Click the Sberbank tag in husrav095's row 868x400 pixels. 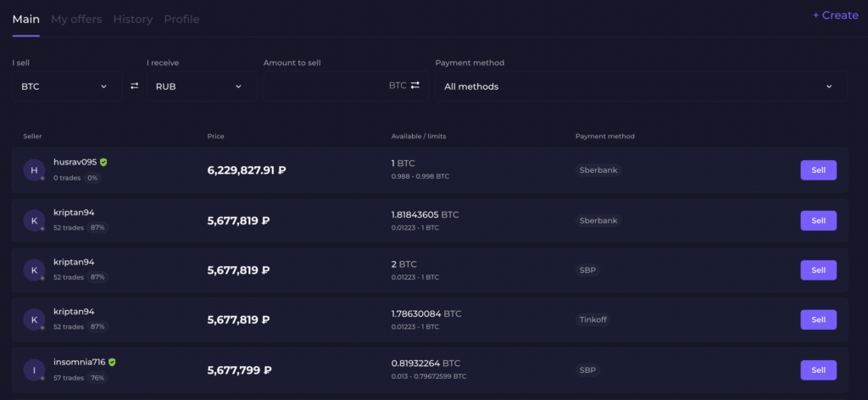pos(598,169)
